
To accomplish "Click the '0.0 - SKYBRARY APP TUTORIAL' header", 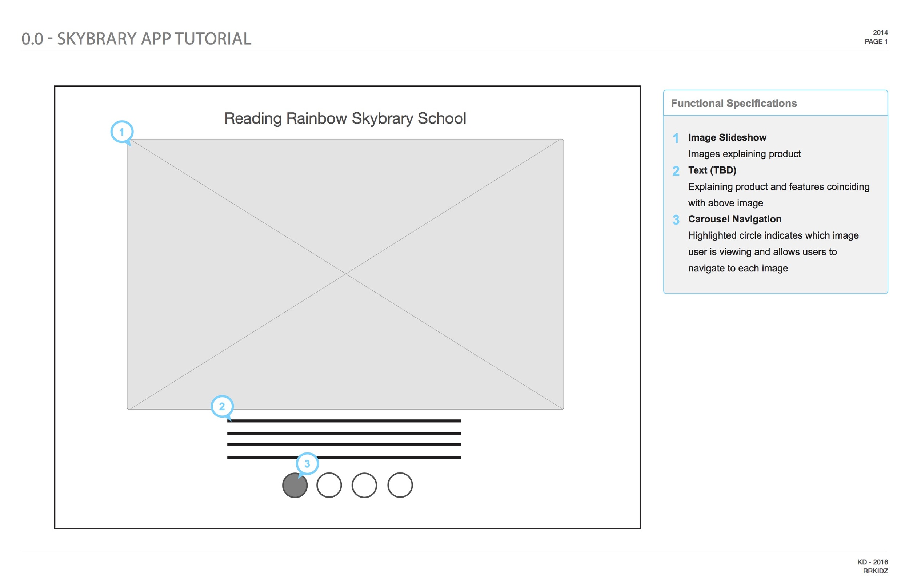I will pyautogui.click(x=136, y=39).
